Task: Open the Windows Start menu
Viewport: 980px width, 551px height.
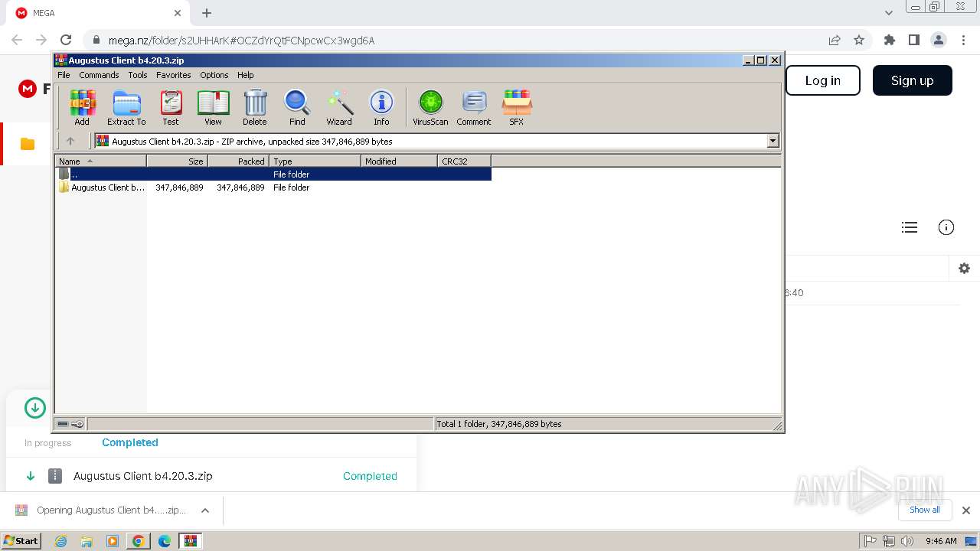Action: click(21, 540)
